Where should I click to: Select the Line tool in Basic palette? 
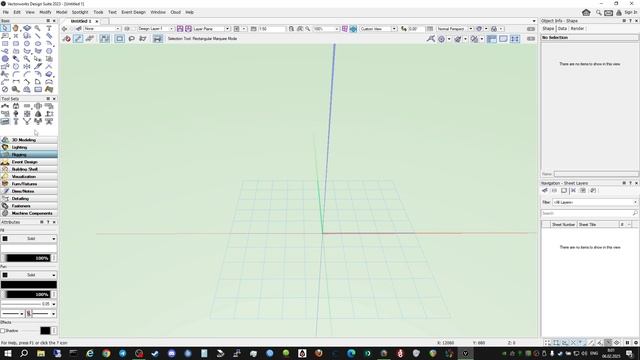click(38, 36)
